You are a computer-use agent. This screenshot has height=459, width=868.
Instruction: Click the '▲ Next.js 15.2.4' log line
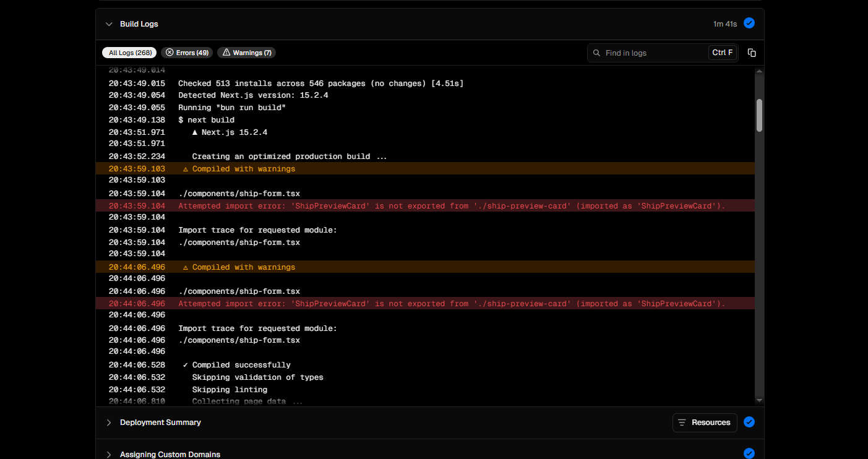425,132
